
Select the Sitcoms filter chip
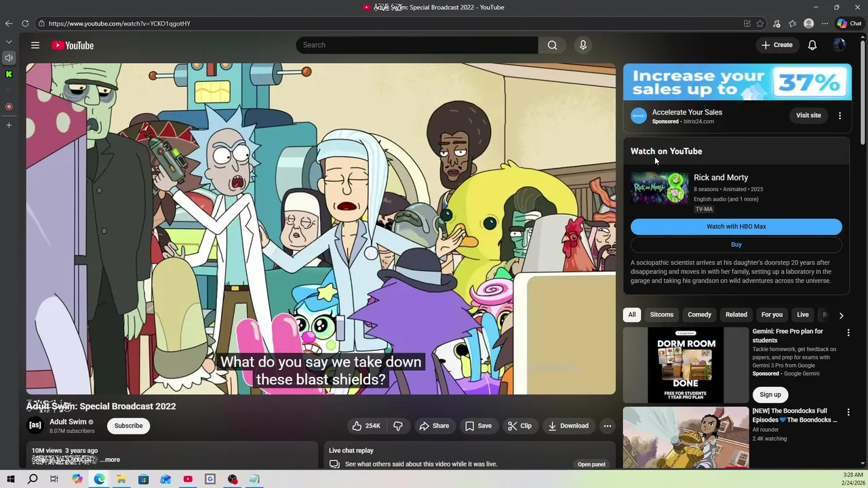coord(662,314)
